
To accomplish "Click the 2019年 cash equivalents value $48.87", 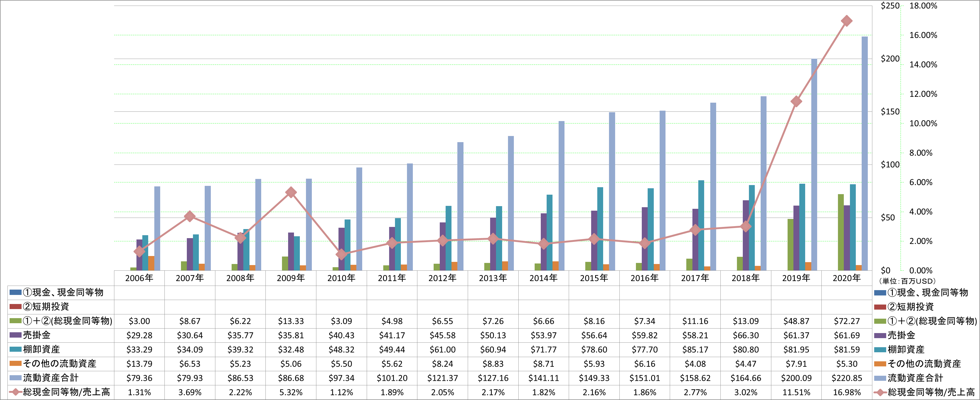I will coord(796,321).
